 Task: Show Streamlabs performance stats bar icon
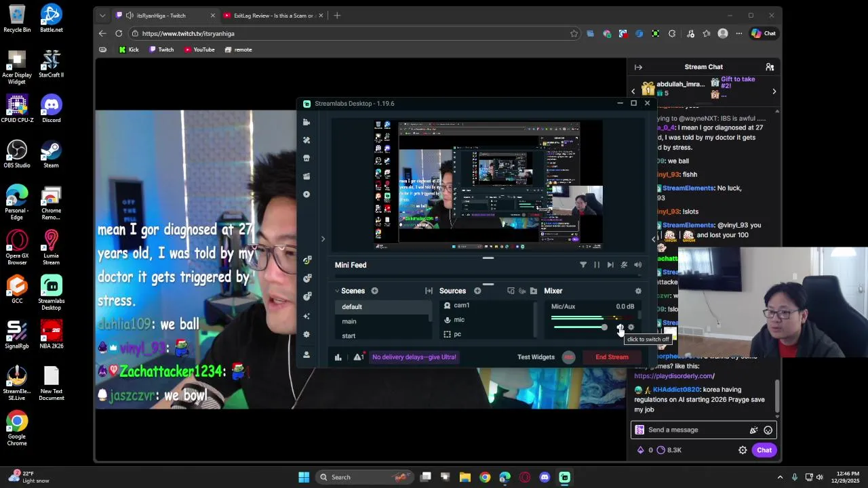[x=338, y=357]
